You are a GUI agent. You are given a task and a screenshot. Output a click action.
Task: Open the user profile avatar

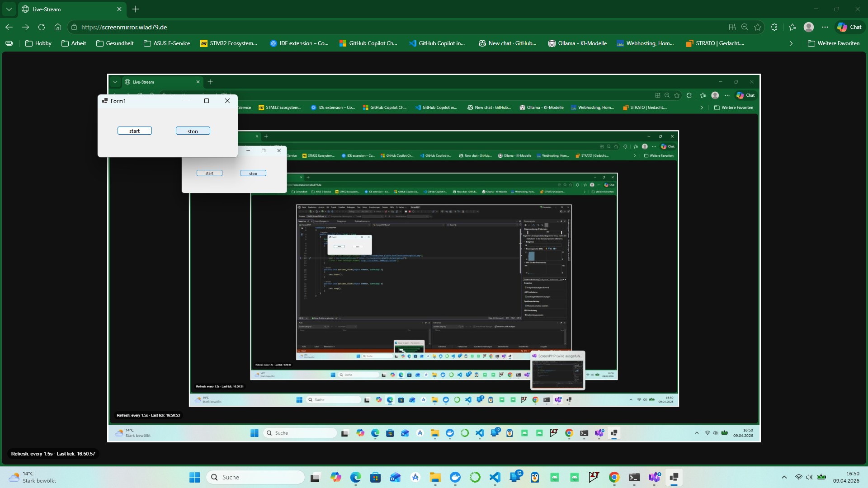(x=809, y=27)
